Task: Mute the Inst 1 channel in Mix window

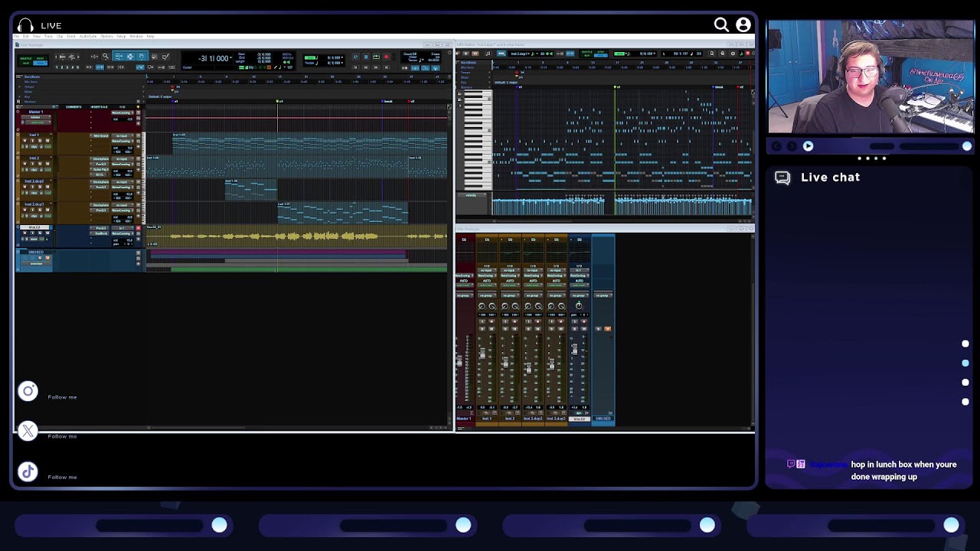Action: coord(492,329)
